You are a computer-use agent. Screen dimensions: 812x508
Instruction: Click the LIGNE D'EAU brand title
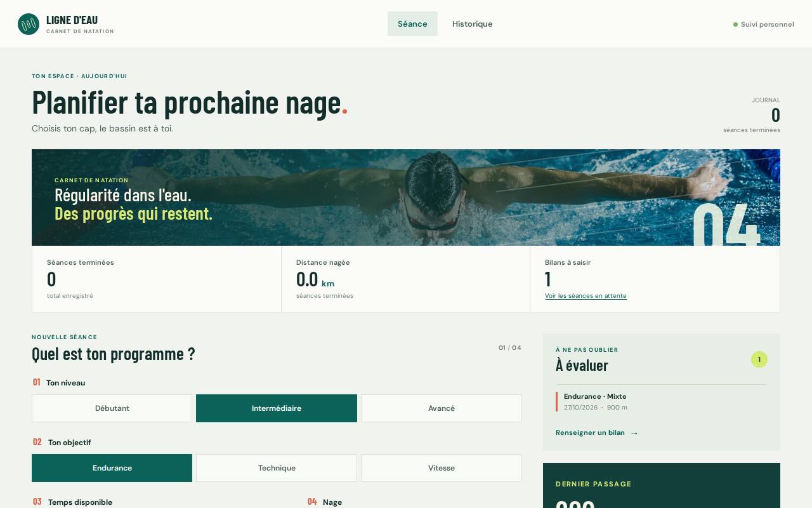tap(72, 20)
